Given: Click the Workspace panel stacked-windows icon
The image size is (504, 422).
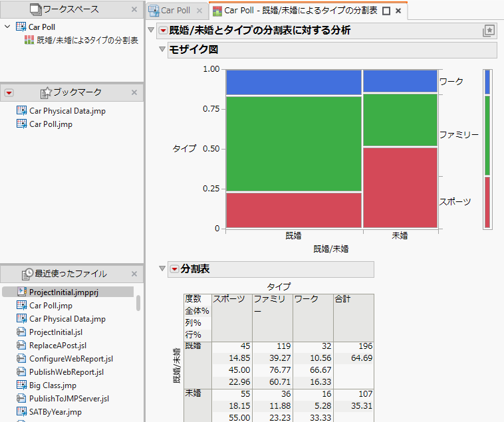Looking at the screenshot, I should click(35, 9).
